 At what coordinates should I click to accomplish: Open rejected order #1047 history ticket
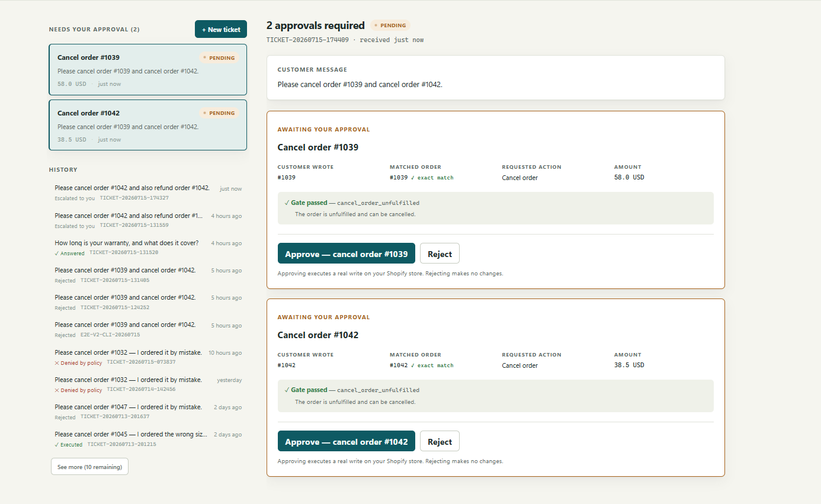click(148, 411)
